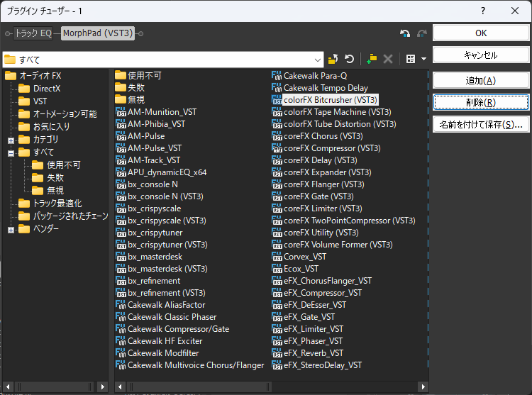Select 失敗 subfolder in tree

[x=48, y=178]
